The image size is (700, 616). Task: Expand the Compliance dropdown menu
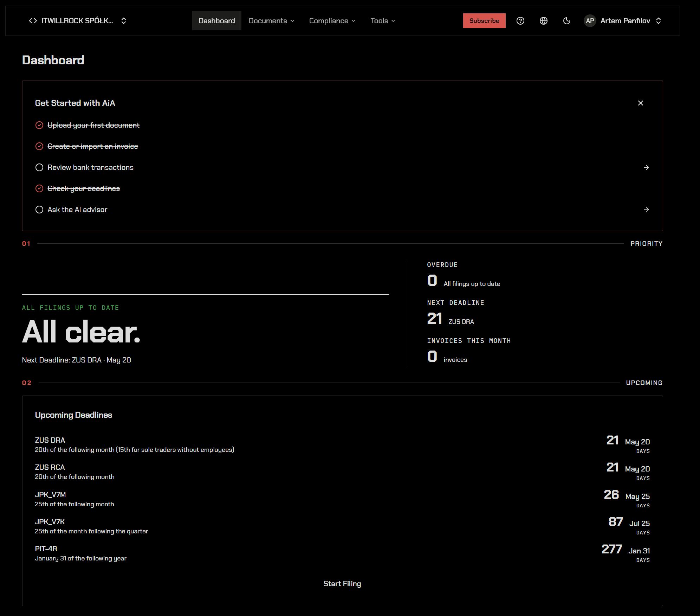click(x=332, y=21)
